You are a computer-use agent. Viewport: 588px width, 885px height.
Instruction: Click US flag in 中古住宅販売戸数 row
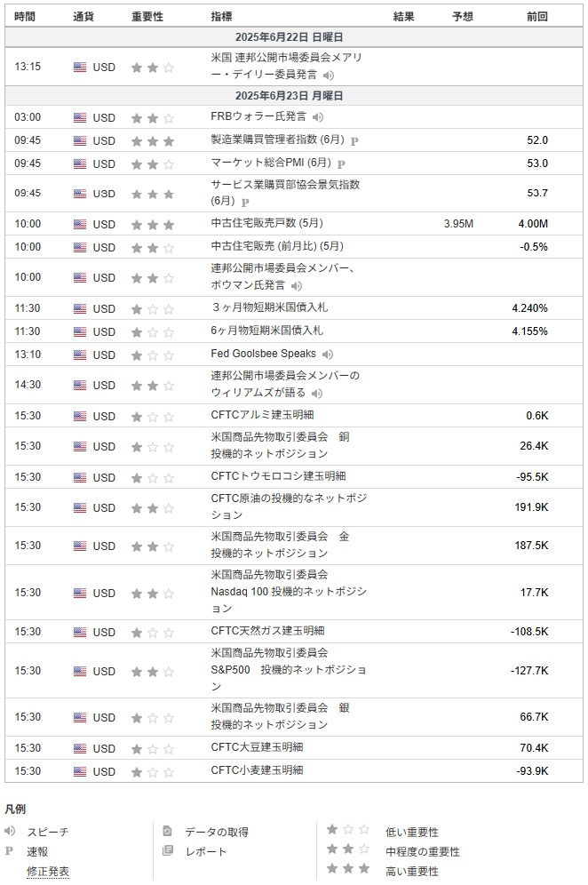tap(80, 224)
